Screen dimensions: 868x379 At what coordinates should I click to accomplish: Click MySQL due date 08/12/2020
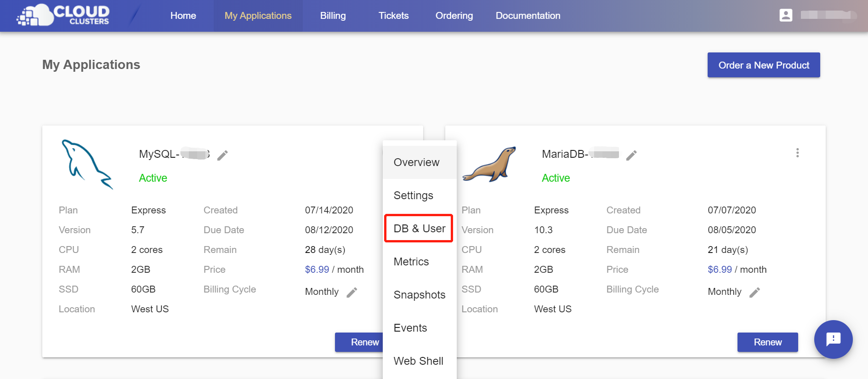pos(329,230)
